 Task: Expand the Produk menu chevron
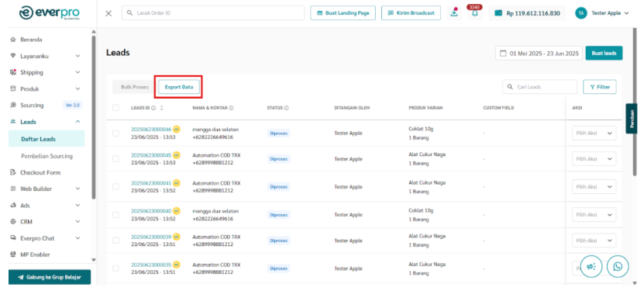pos(77,88)
